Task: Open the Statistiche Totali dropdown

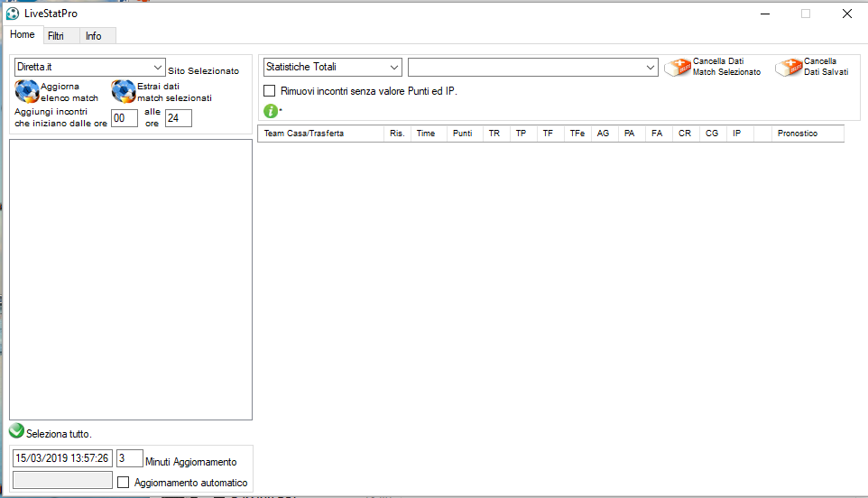Action: click(333, 67)
